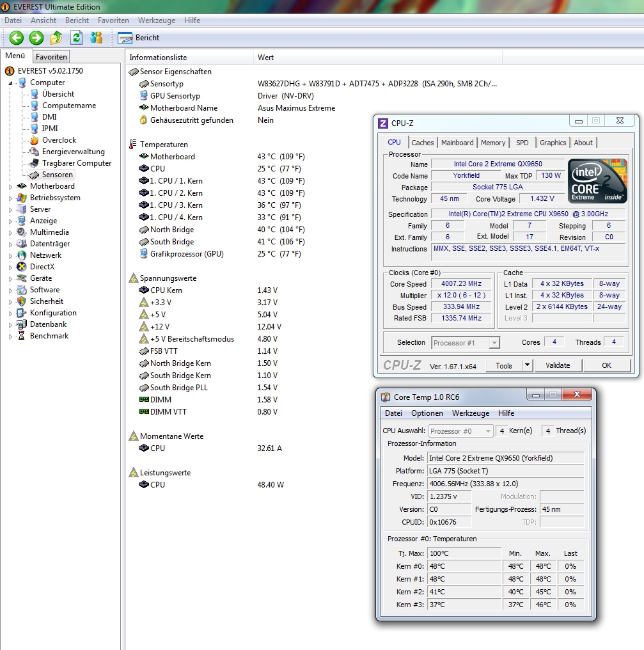Image resolution: width=644 pixels, height=650 pixels.
Task: Click the Refresh icon in the EVEREST toolbar
Action: pyautogui.click(x=76, y=38)
